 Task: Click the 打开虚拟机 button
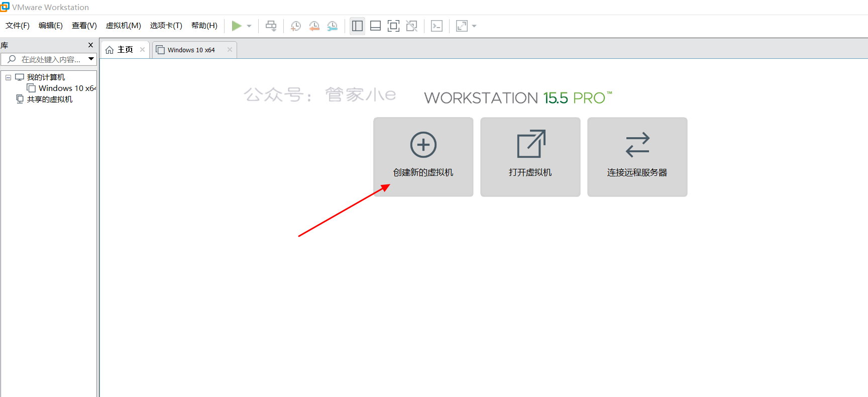[x=530, y=157]
